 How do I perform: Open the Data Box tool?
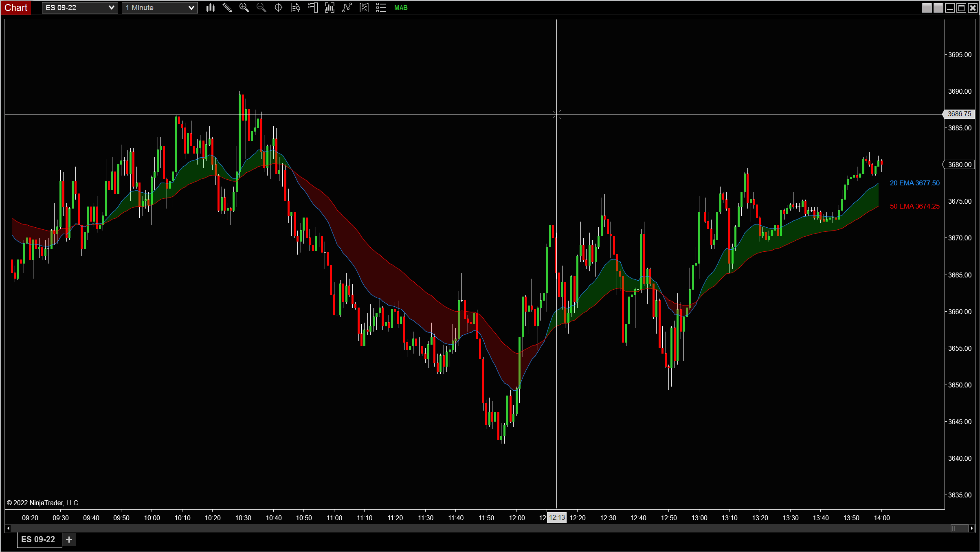click(x=296, y=7)
